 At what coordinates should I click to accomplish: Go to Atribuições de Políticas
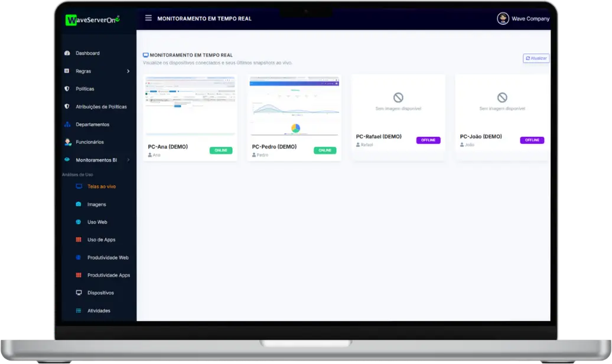101,107
